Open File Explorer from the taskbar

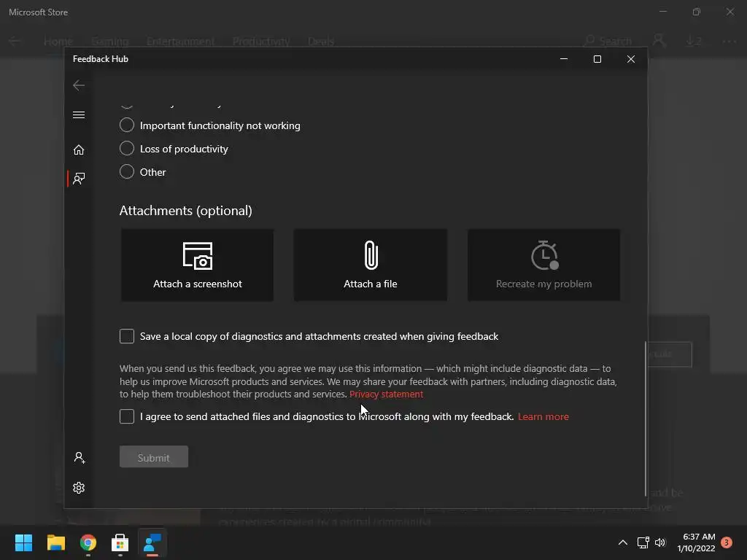pos(55,542)
